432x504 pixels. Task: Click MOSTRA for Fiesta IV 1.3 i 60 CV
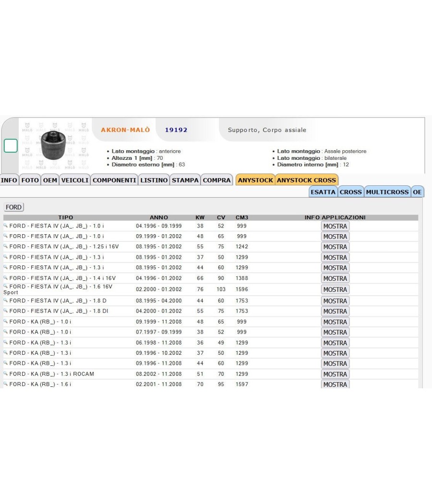pos(335,268)
